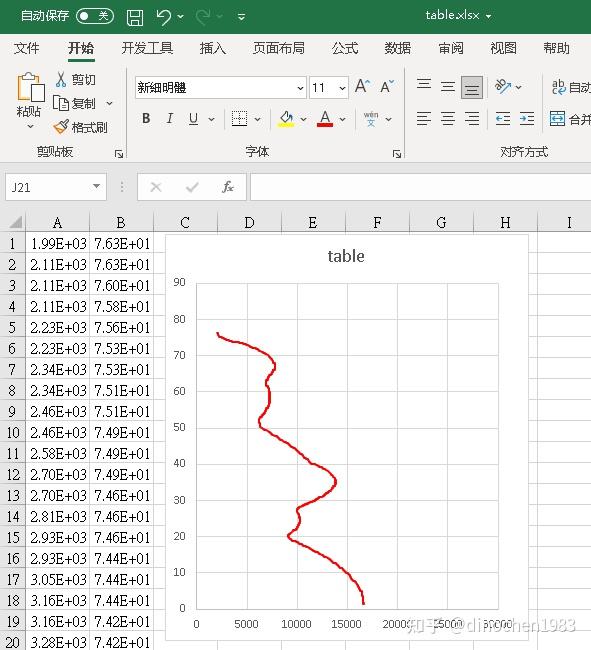
Task: Open Clipboard pane dialog launcher
Action: 119,154
